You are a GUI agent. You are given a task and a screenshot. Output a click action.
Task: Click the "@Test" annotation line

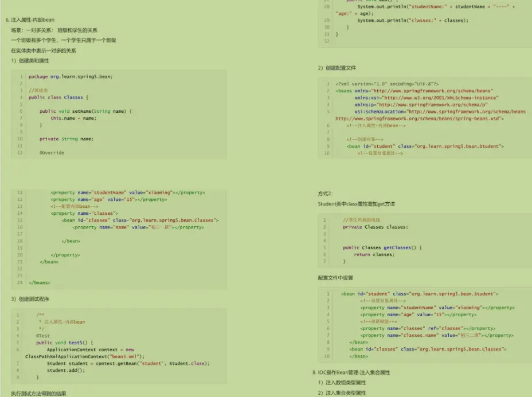[x=43, y=336]
